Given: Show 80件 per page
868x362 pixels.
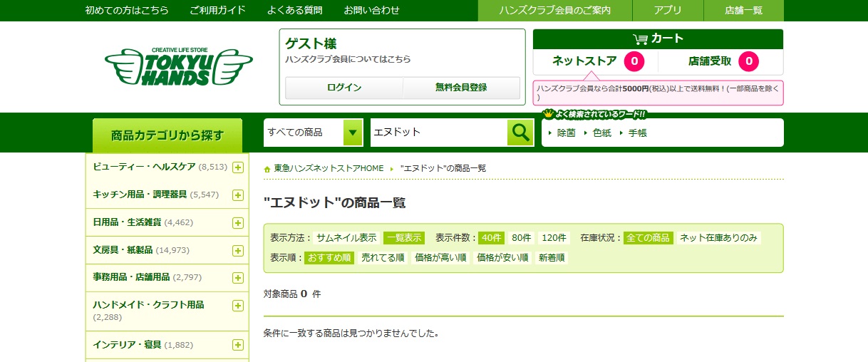Looking at the screenshot, I should pyautogui.click(x=522, y=238).
